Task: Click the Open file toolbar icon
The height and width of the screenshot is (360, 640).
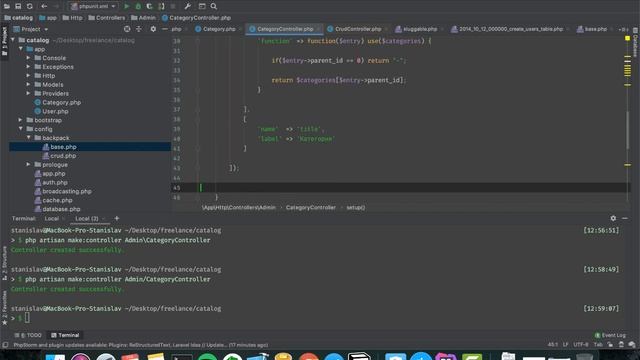Action: coord(7,6)
